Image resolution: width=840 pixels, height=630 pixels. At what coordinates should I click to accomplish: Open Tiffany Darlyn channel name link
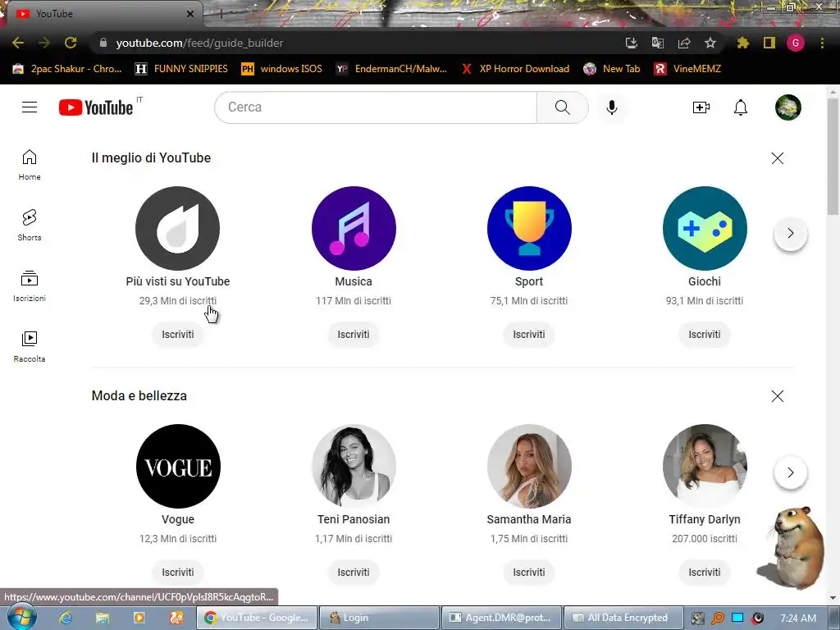[705, 519]
